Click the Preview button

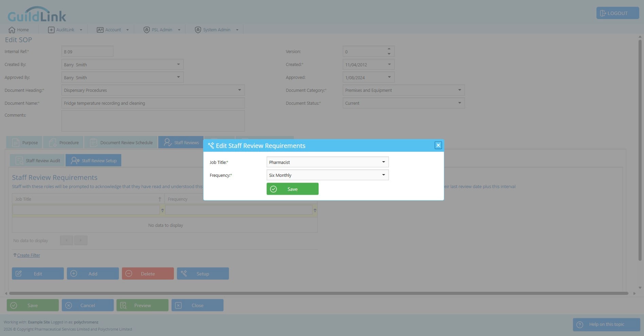[142, 305]
